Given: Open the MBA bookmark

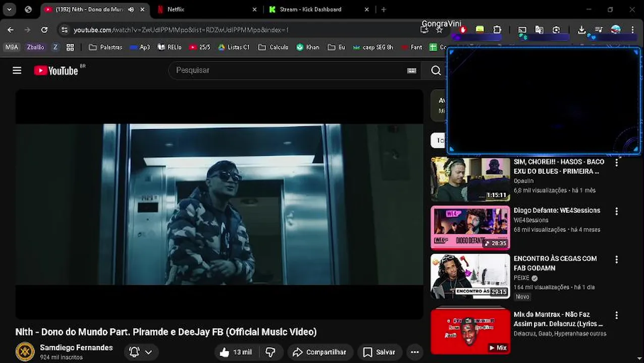Looking at the screenshot, I should click(x=11, y=47).
